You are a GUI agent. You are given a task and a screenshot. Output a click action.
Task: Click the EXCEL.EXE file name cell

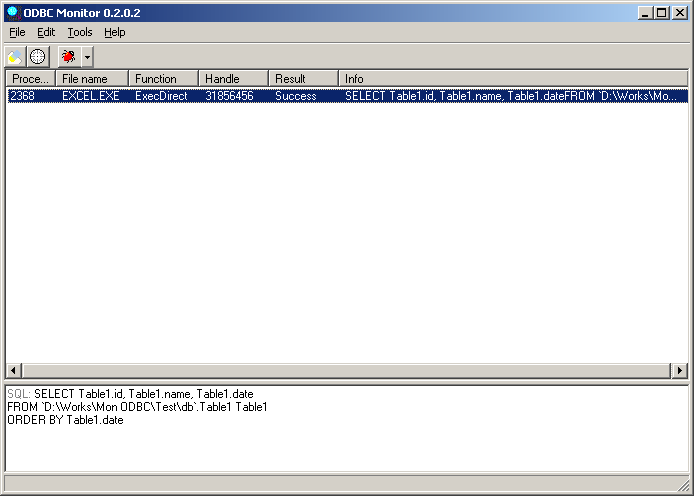point(91,96)
